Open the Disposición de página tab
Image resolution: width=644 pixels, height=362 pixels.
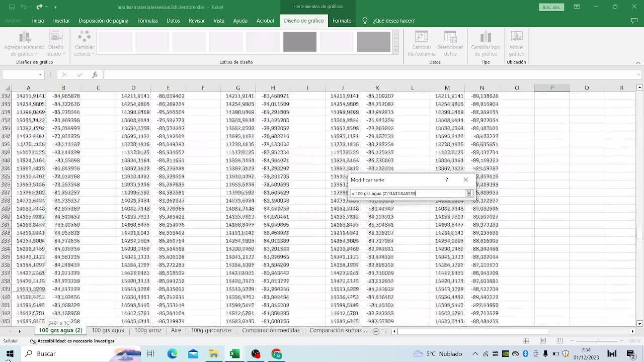coord(104,21)
